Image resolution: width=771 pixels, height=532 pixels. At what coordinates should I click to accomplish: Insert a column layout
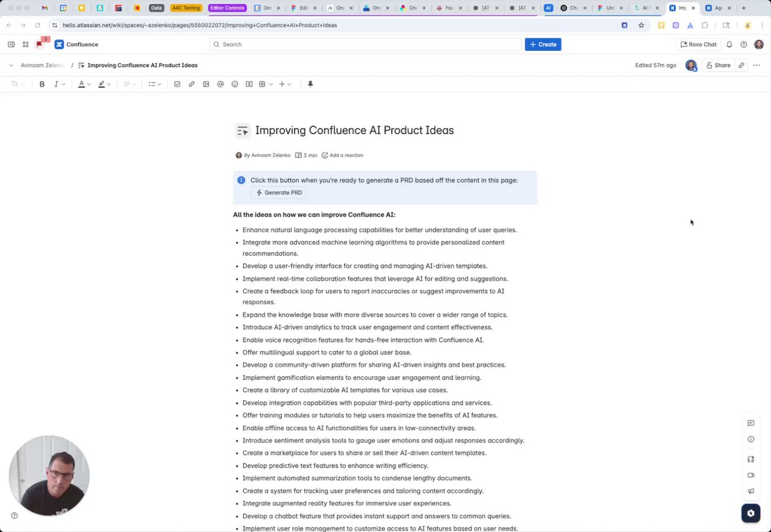(249, 84)
